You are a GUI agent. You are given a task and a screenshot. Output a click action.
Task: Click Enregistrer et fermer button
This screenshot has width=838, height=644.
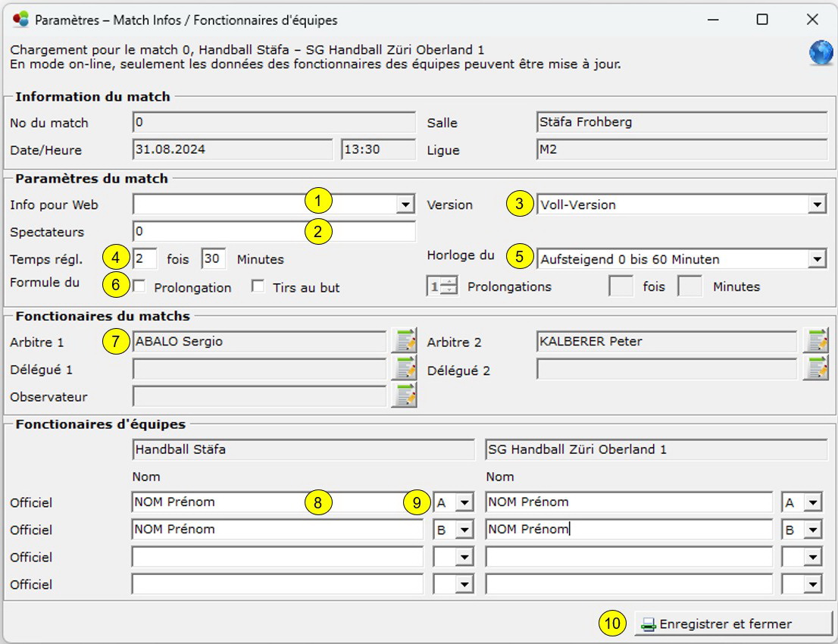[724, 624]
